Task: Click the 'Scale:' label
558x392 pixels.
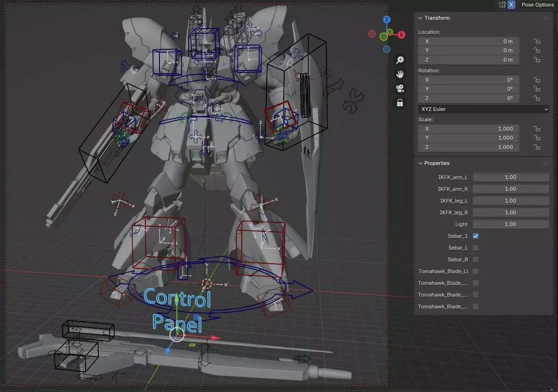Action: tap(426, 119)
